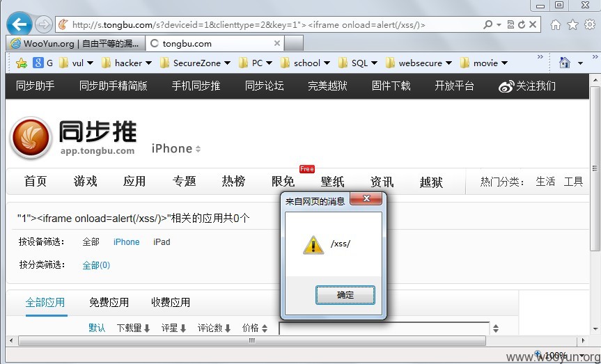Click the compatibility view icon in address bar

coord(510,24)
